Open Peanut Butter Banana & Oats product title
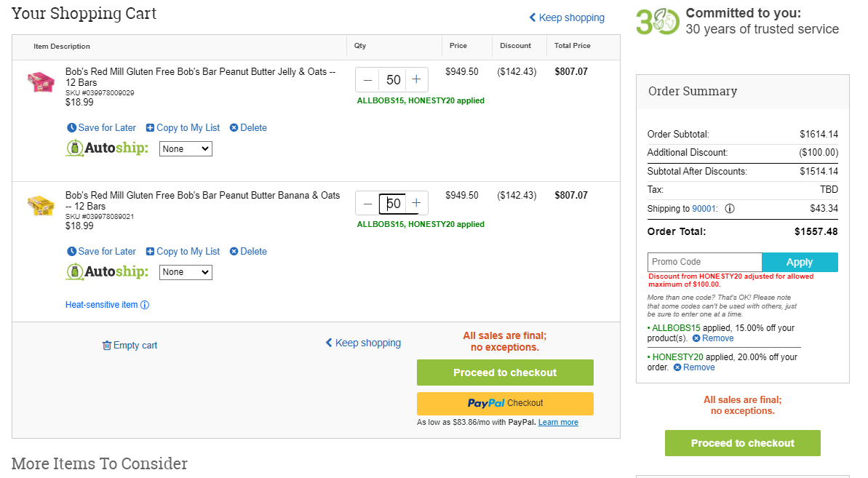 pyautogui.click(x=202, y=200)
